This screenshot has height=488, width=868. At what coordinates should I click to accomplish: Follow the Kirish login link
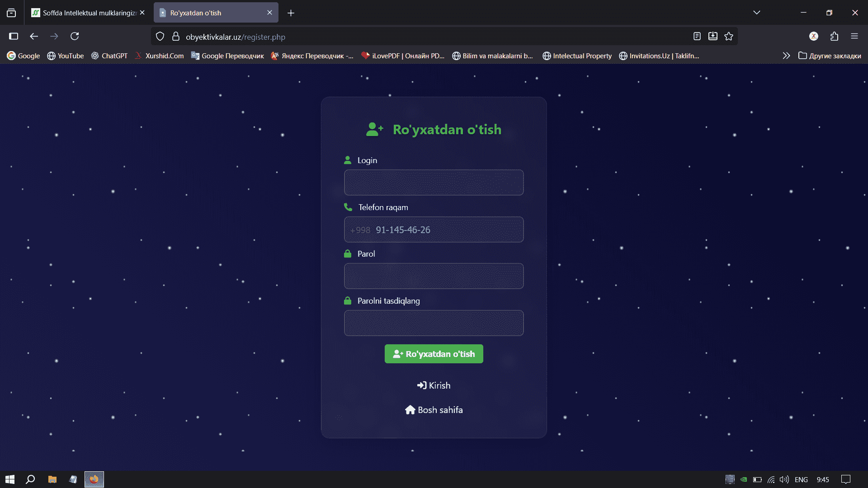[434, 385]
